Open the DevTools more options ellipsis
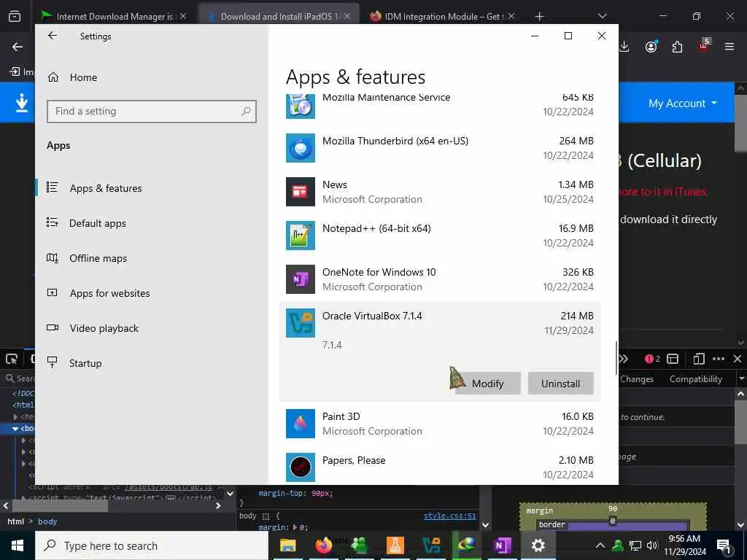The height and width of the screenshot is (560, 747). [719, 359]
